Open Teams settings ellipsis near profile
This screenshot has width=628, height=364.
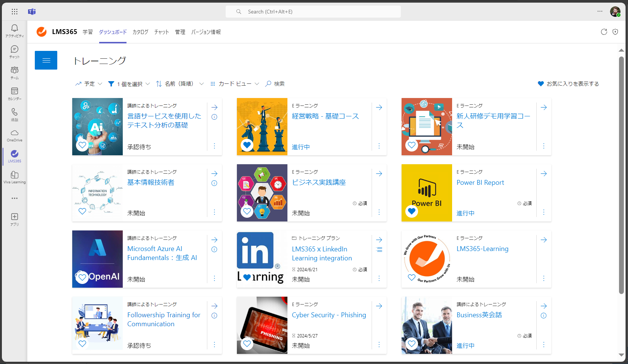point(600,11)
